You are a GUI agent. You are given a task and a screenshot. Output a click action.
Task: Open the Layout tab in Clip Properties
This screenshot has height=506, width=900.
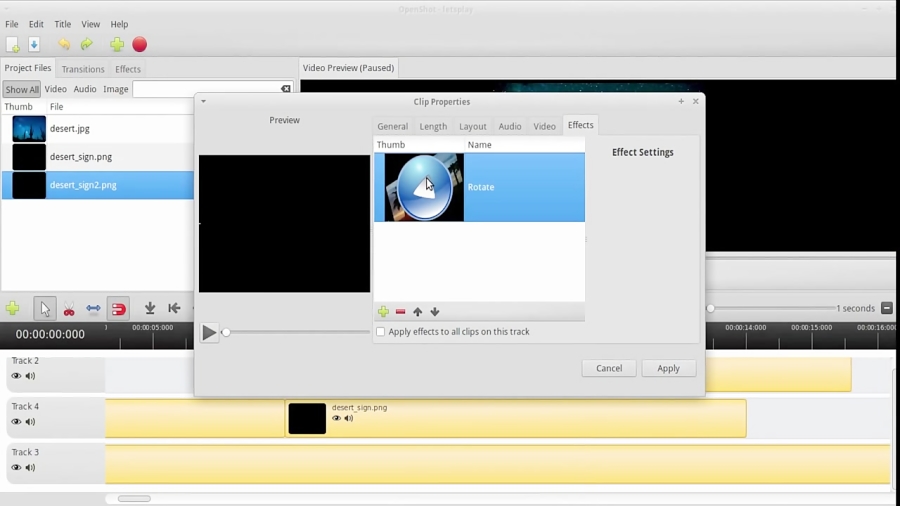coord(473,126)
